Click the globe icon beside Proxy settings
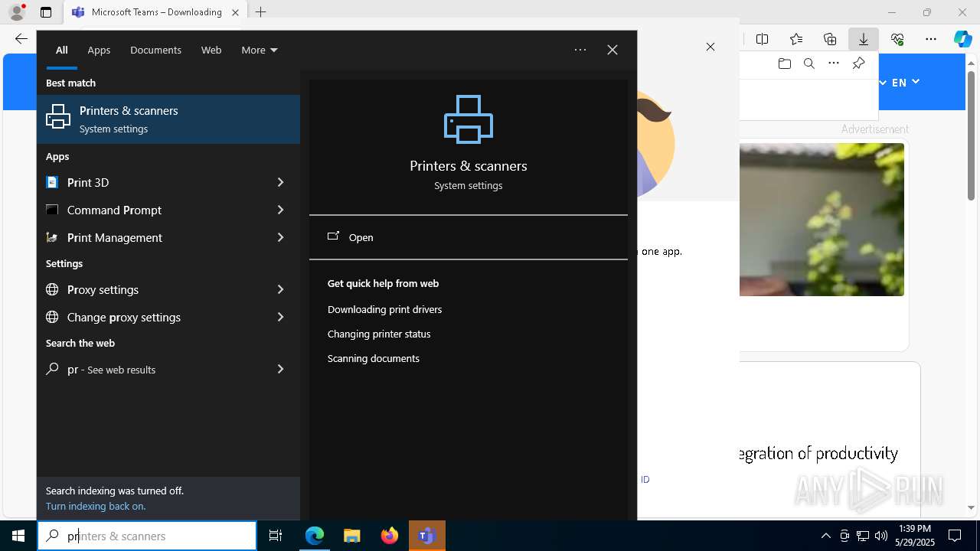The image size is (980, 551). (52, 289)
